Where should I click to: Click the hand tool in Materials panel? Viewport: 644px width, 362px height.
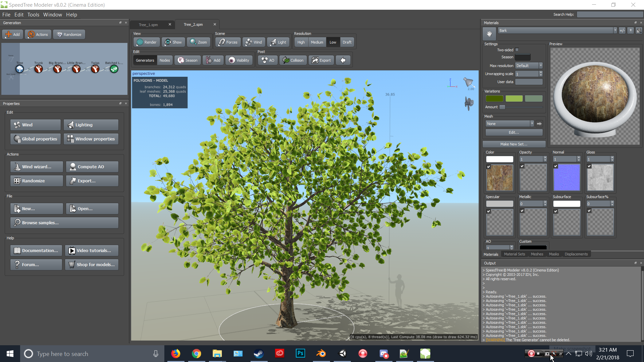(489, 34)
